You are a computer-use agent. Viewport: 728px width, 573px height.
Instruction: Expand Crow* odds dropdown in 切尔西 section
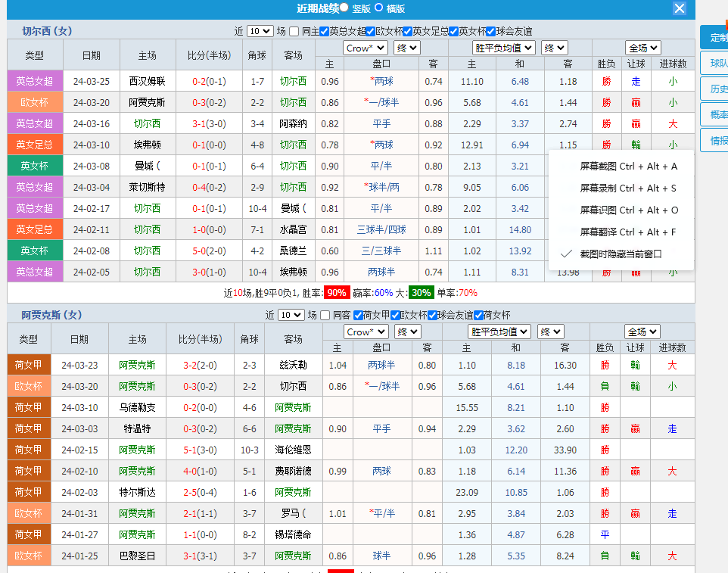tap(366, 48)
